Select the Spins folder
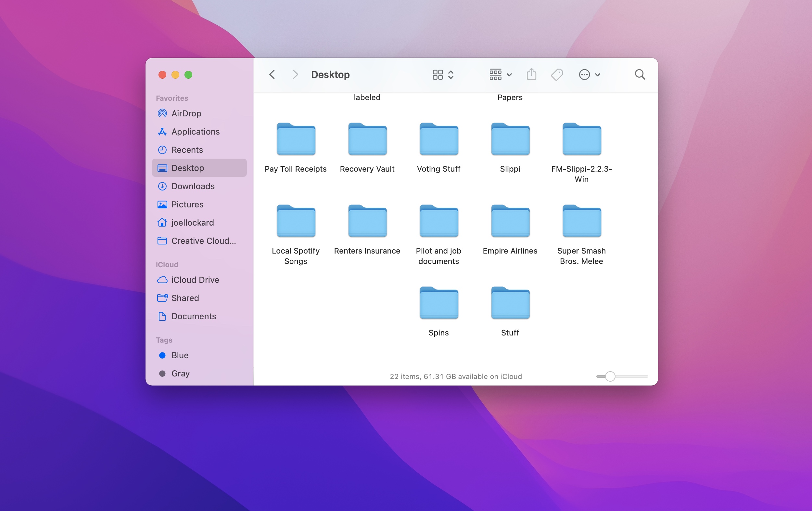 tap(439, 303)
